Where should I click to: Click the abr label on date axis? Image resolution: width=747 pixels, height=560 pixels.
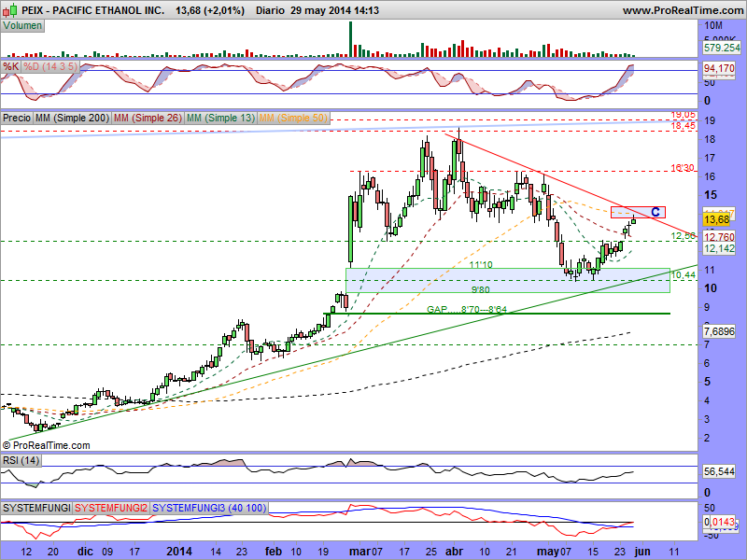coord(454,552)
